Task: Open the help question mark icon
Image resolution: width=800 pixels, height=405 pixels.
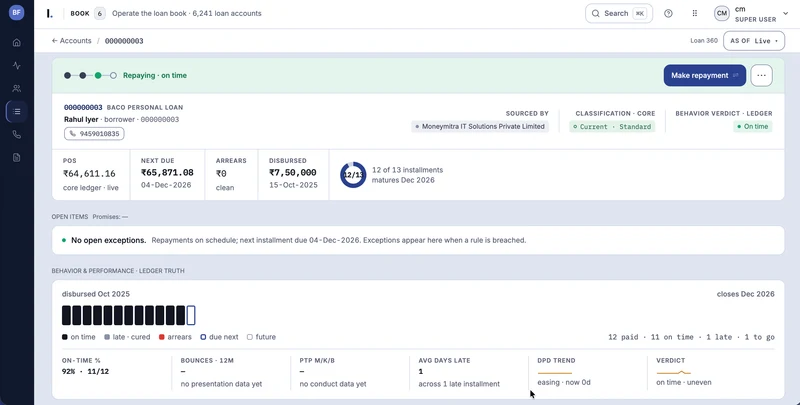Action: point(668,14)
